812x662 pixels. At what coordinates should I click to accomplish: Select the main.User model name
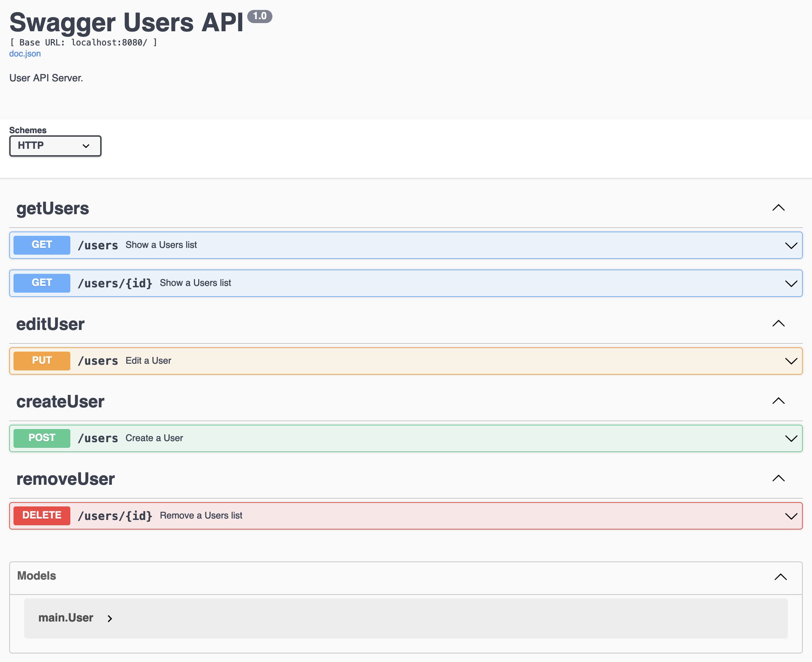pyautogui.click(x=66, y=618)
